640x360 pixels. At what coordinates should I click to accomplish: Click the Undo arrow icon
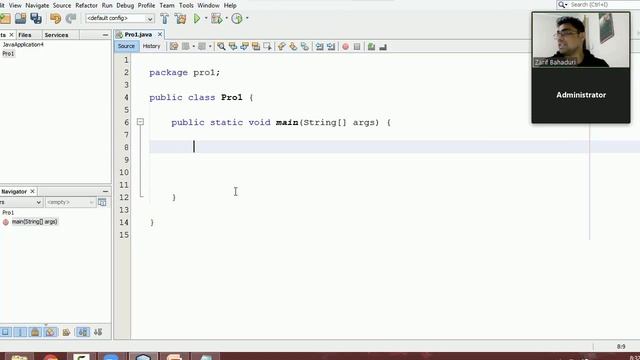tap(55, 18)
